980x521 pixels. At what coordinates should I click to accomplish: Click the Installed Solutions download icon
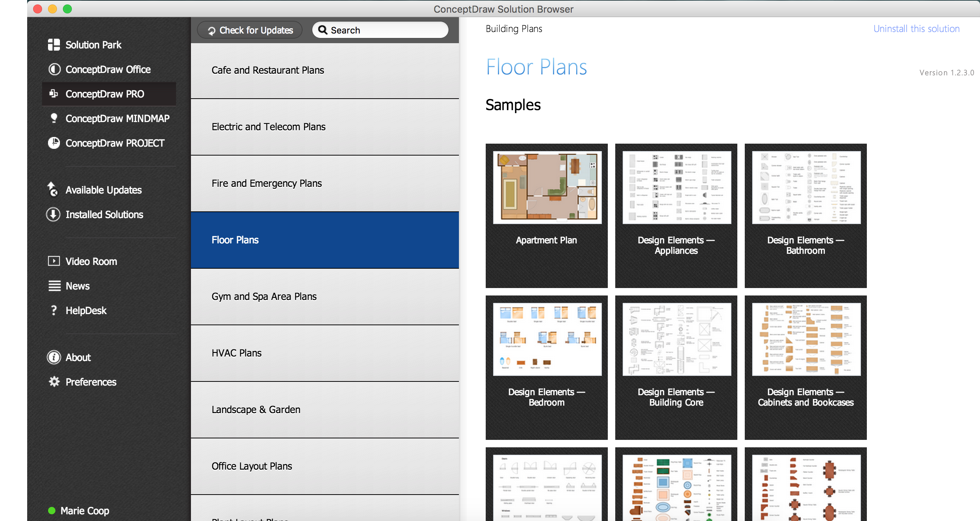point(53,214)
